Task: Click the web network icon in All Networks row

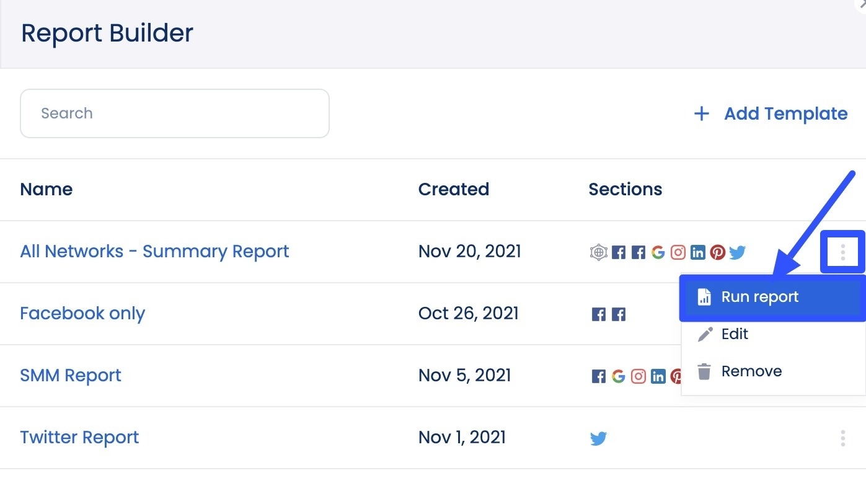Action: click(x=598, y=252)
